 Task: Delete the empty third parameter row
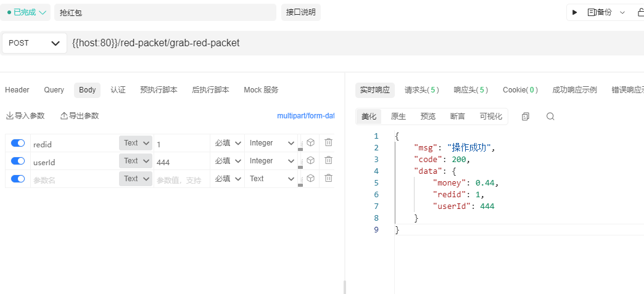point(328,178)
